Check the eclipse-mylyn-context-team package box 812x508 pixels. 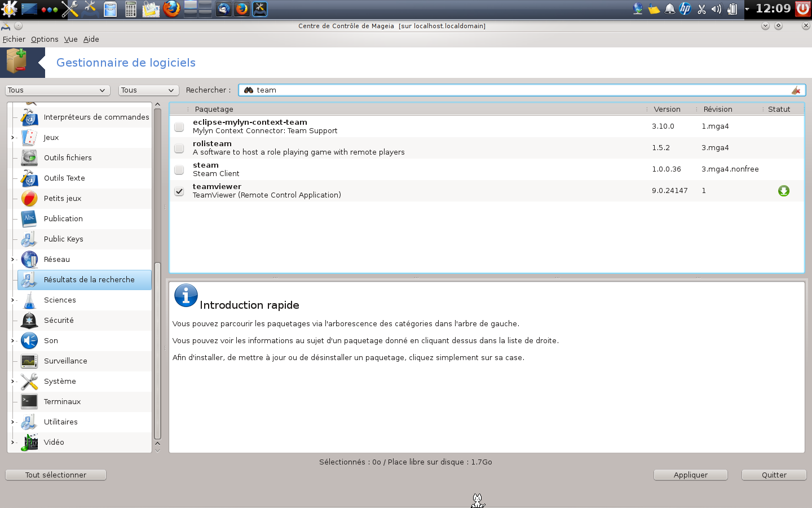(x=179, y=126)
